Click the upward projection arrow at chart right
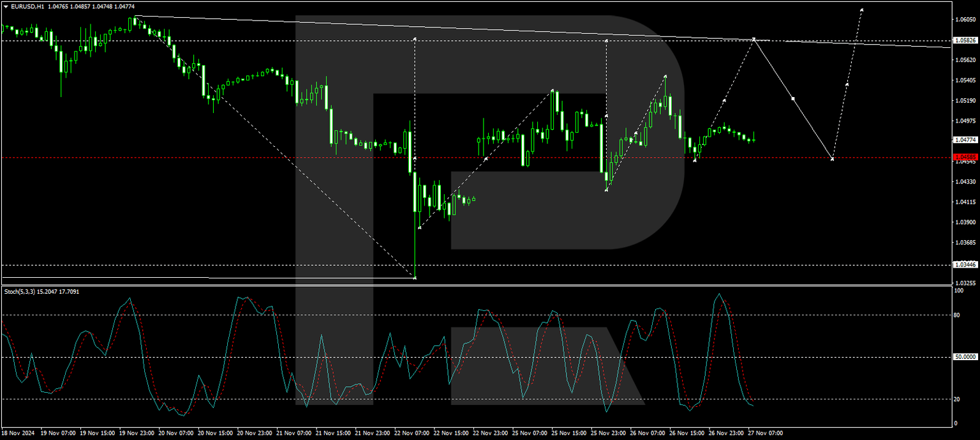Image resolution: width=980 pixels, height=440 pixels. click(861, 10)
